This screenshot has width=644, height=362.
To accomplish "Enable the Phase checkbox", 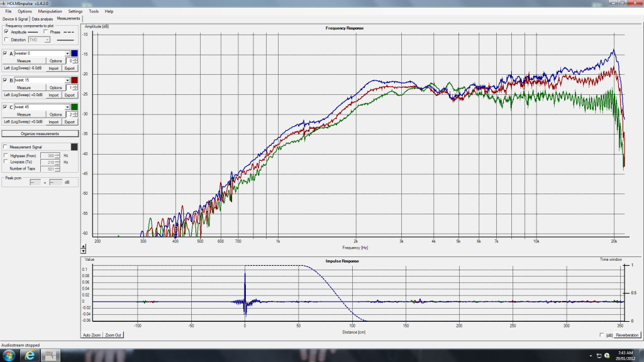I will [45, 31].
